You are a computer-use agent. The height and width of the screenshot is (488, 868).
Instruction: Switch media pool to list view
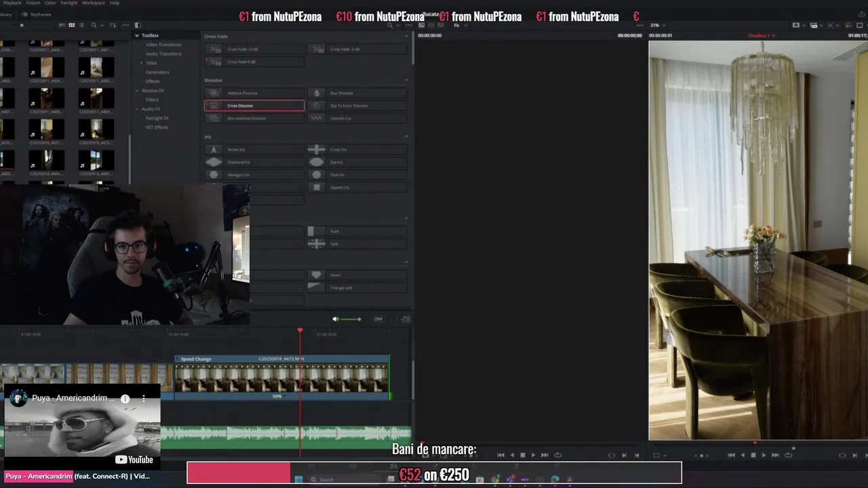[81, 25]
